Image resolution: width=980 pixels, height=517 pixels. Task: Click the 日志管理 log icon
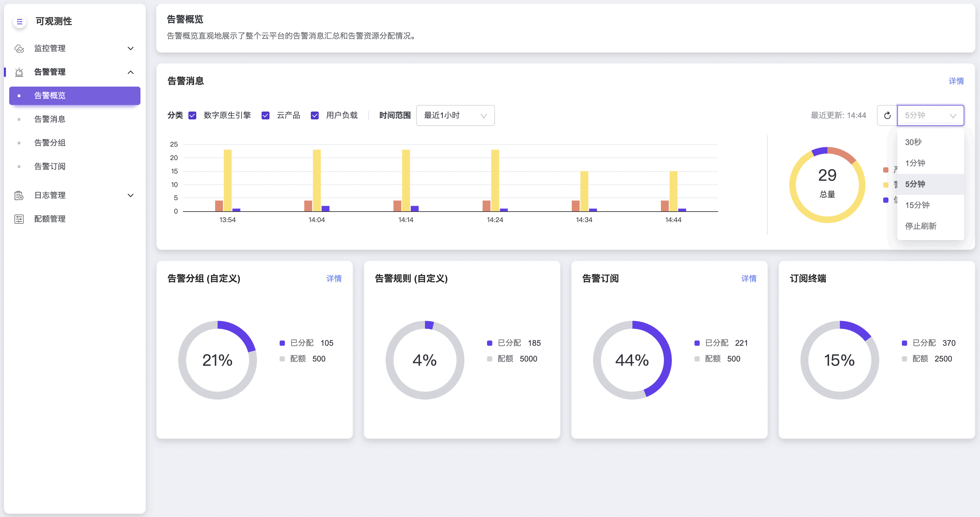tap(19, 196)
